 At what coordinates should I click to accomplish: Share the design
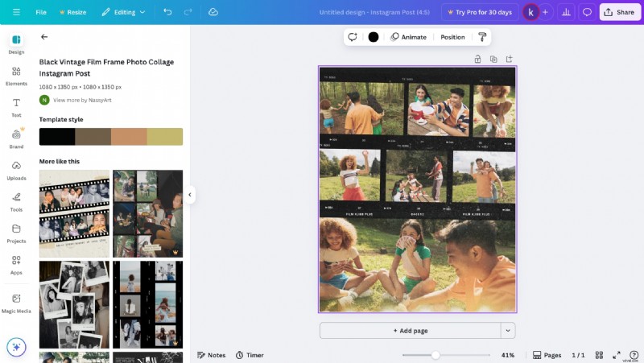619,12
